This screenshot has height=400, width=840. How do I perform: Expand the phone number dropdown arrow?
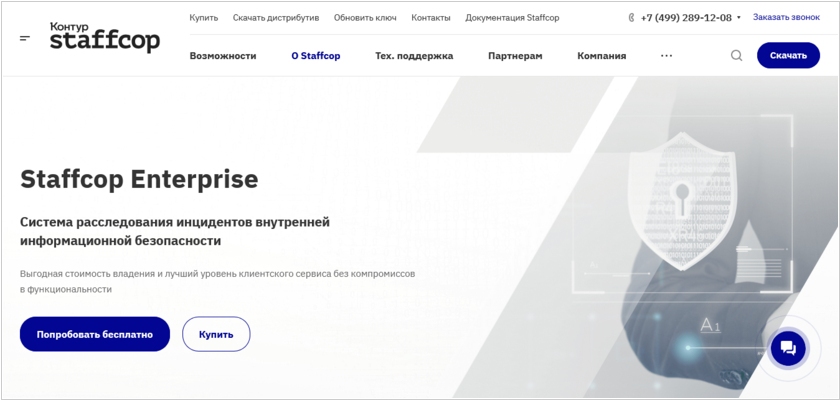[739, 18]
